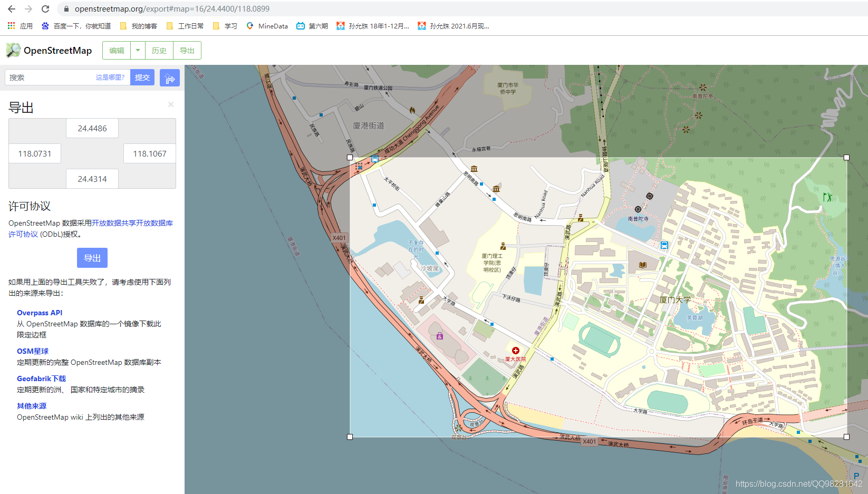Viewport: 868px width, 494px height.
Task: Edit the west longitude 118.0731 field
Action: pyautogui.click(x=35, y=153)
